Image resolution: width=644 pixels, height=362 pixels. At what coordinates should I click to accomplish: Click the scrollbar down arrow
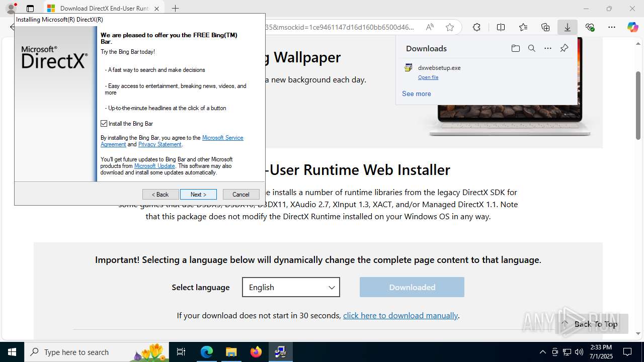pos(638,333)
